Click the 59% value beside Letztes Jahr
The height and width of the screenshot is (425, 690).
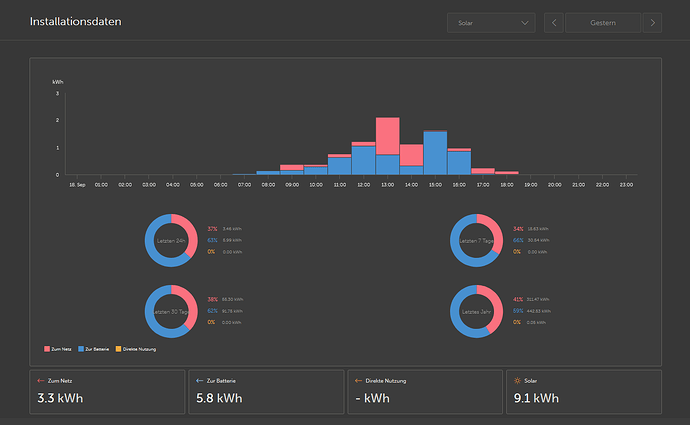tap(518, 311)
